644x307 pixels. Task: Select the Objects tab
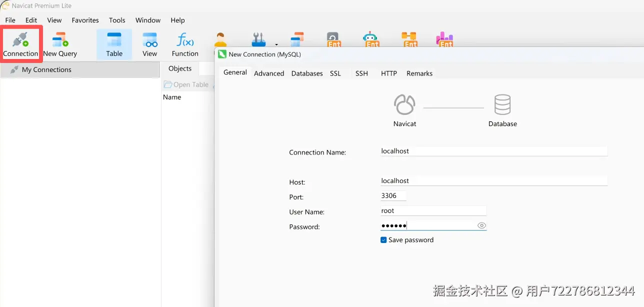coord(180,68)
